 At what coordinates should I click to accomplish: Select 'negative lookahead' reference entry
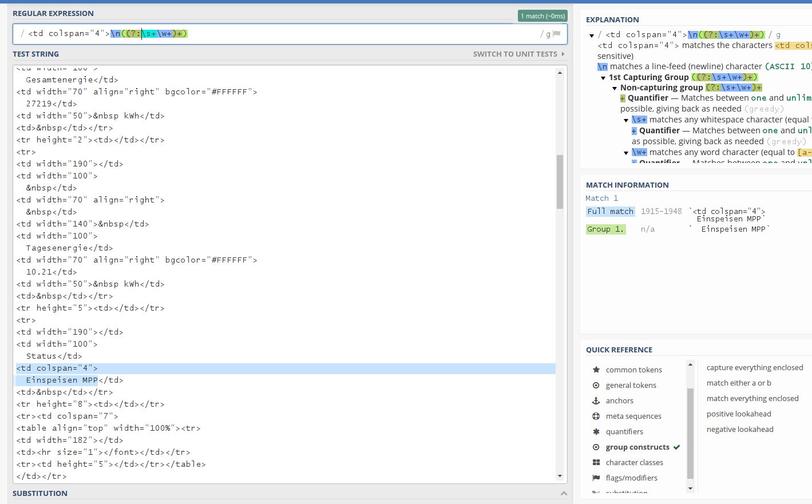point(740,429)
